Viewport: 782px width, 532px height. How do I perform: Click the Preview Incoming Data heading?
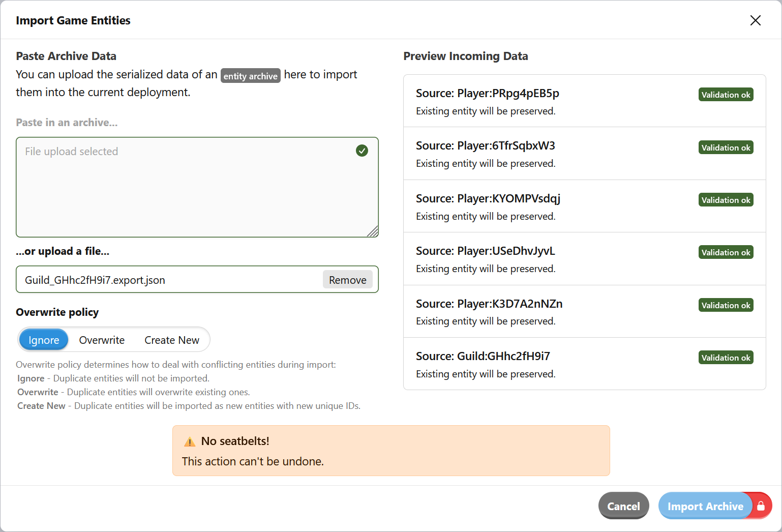(466, 56)
